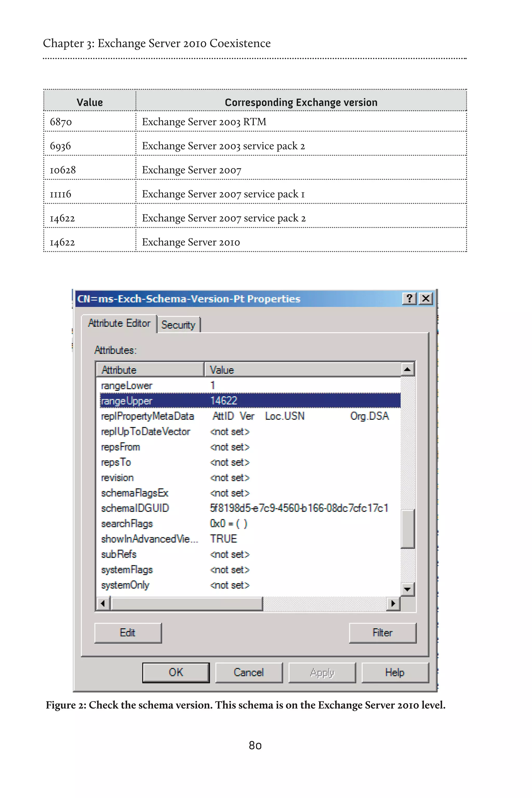Sort by the Attribute column header
The image size is (532, 798).
click(150, 369)
